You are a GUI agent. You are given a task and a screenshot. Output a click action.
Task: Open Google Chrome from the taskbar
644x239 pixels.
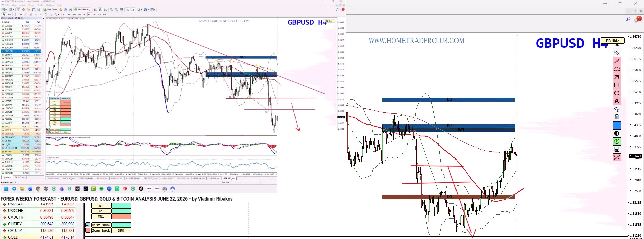coord(38,189)
